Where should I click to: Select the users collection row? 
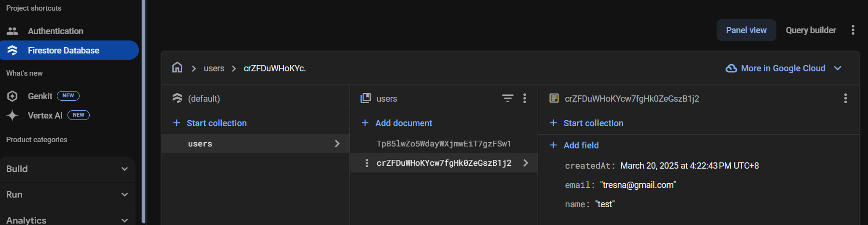pyautogui.click(x=255, y=144)
